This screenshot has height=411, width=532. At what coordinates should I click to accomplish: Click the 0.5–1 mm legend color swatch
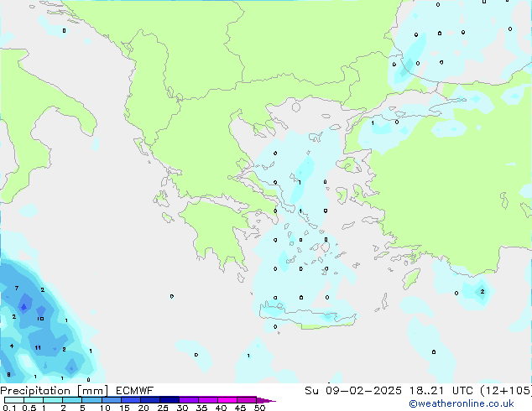pyautogui.click(x=34, y=400)
